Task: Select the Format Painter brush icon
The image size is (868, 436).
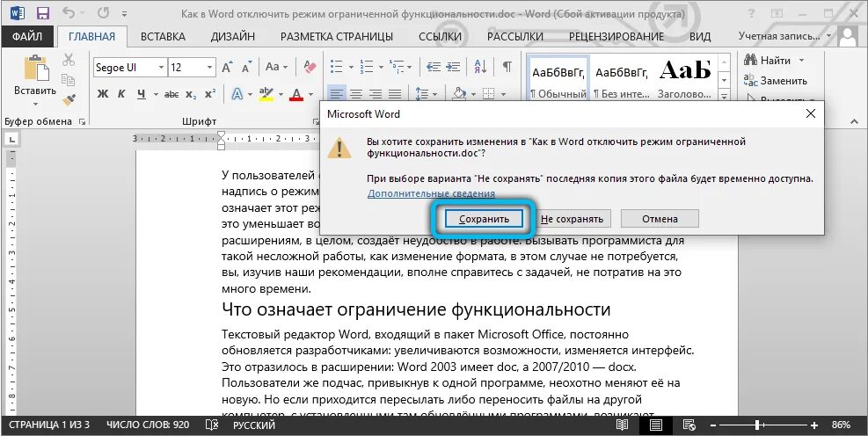Action: point(69,100)
